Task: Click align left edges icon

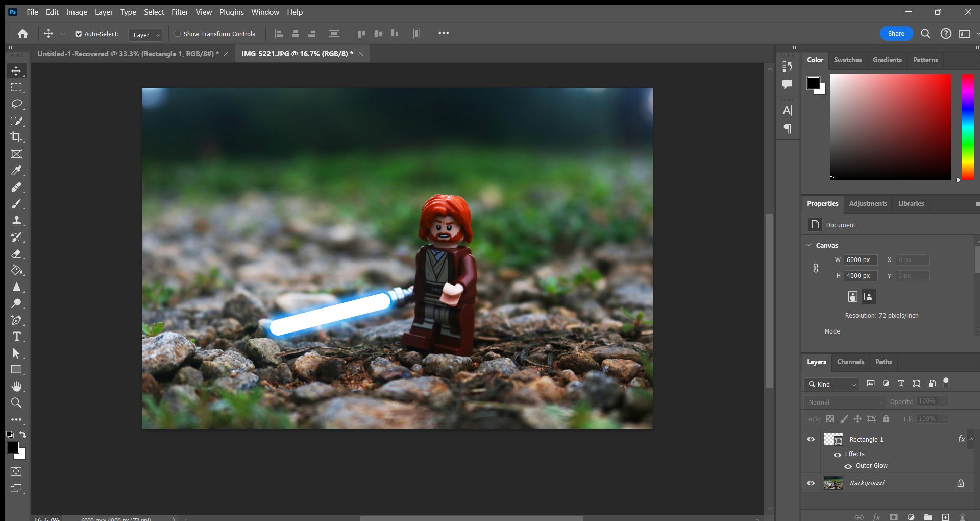Action: tap(279, 34)
